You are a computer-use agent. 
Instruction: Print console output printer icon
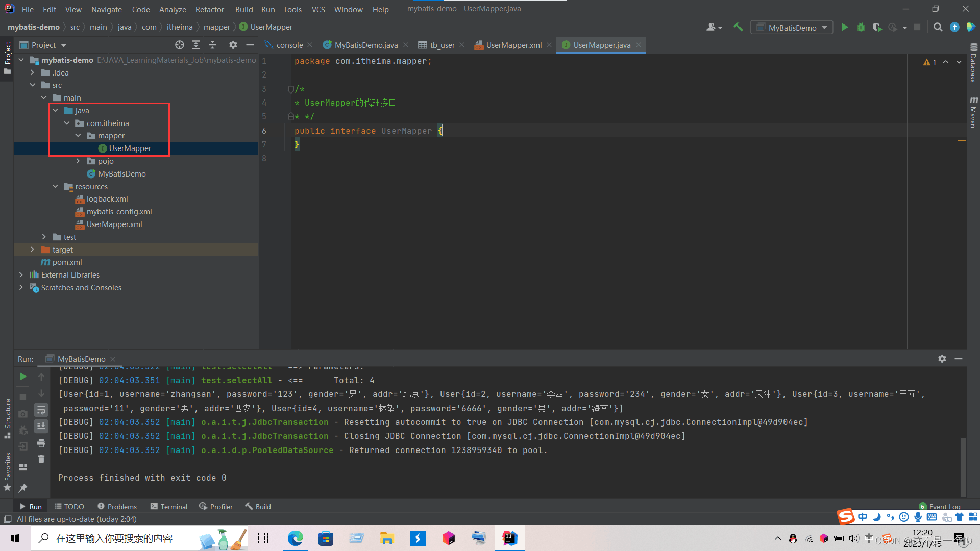41,443
